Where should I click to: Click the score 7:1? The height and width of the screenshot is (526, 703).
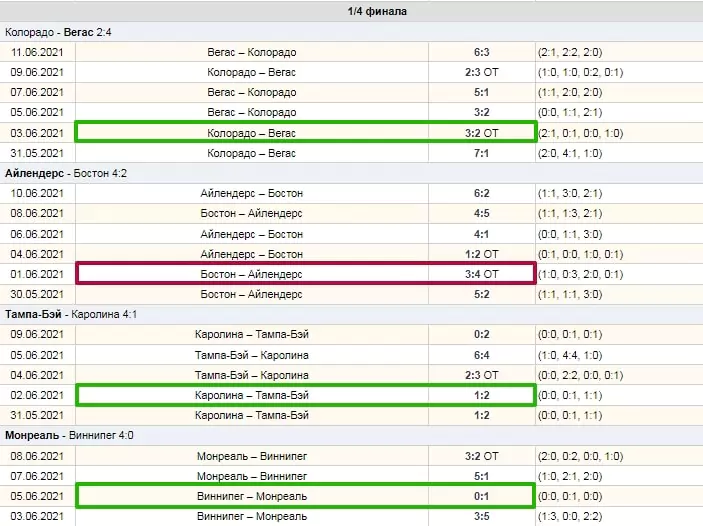pyautogui.click(x=482, y=153)
